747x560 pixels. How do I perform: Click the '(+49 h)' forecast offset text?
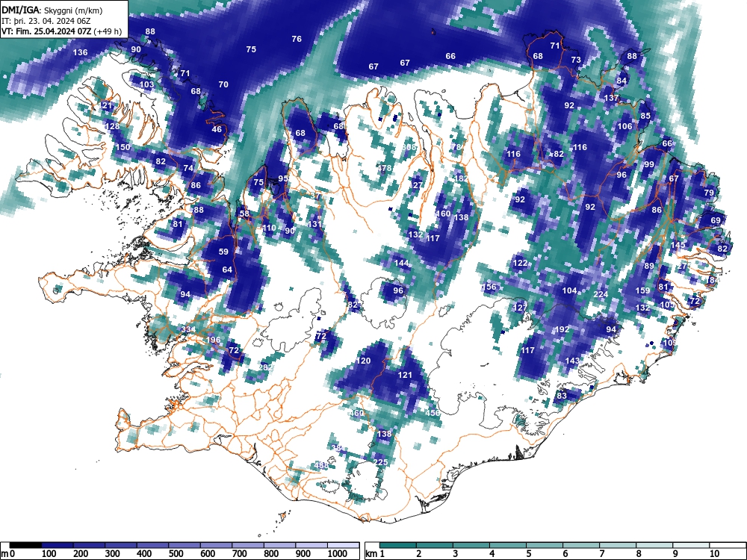coord(108,32)
